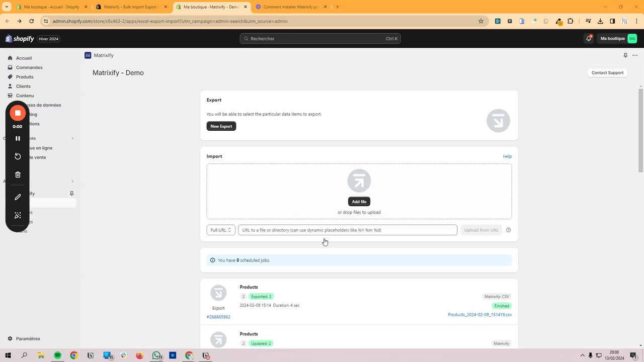The width and height of the screenshot is (644, 362).
Task: Open Commandes in the sidebar
Action: tap(29, 67)
